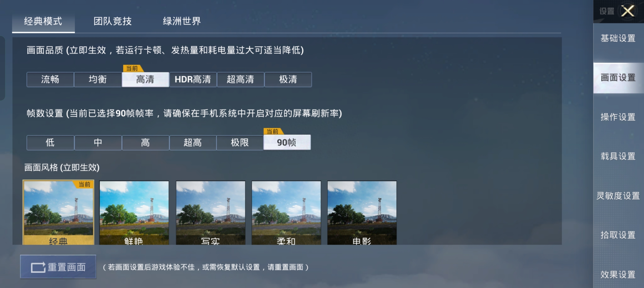Choose the 柔和 style thumbnail
Viewport: 644px width, 288px height.
tap(286, 213)
